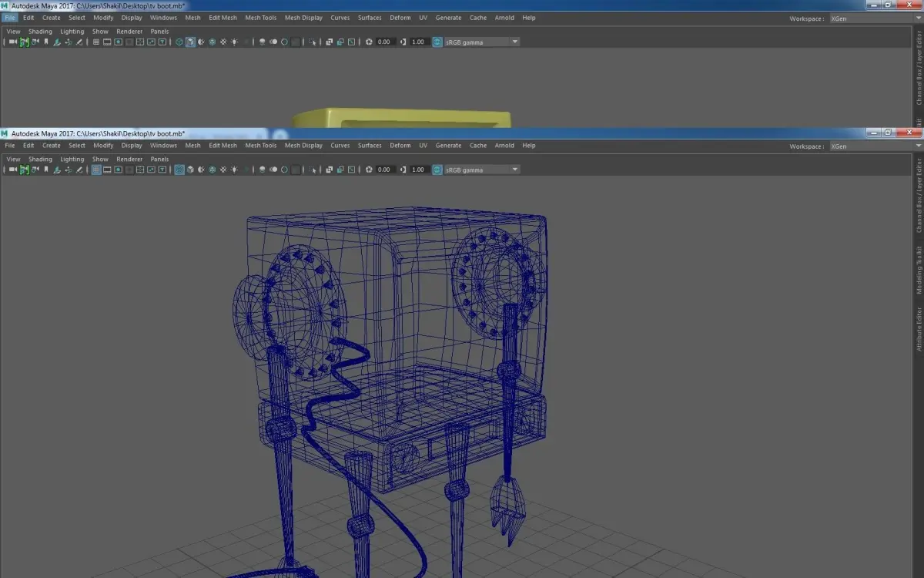Click Lock Camera icon in front window

tap(24, 170)
